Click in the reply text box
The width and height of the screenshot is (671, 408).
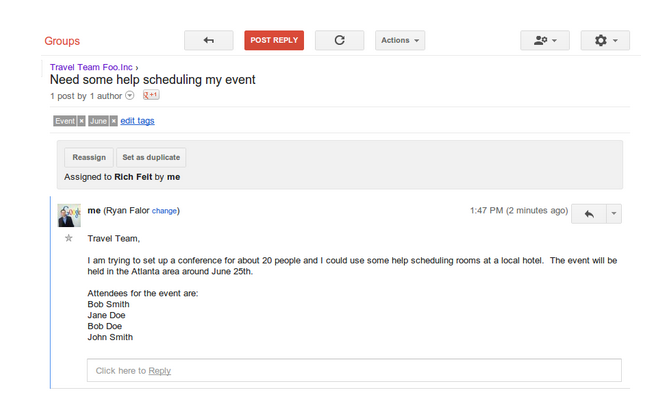(x=354, y=370)
